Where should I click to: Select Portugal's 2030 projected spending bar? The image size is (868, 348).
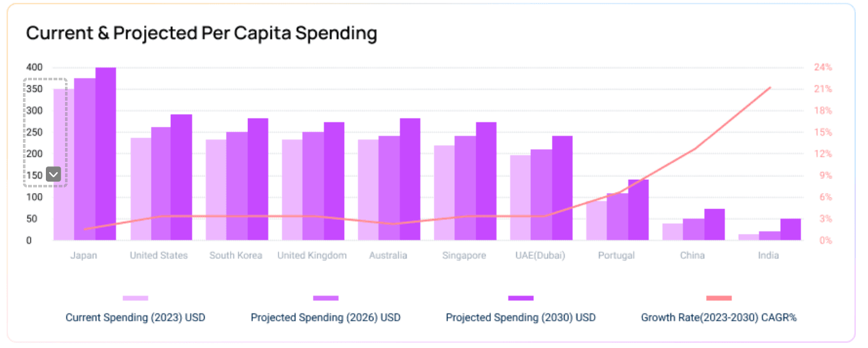click(x=638, y=210)
